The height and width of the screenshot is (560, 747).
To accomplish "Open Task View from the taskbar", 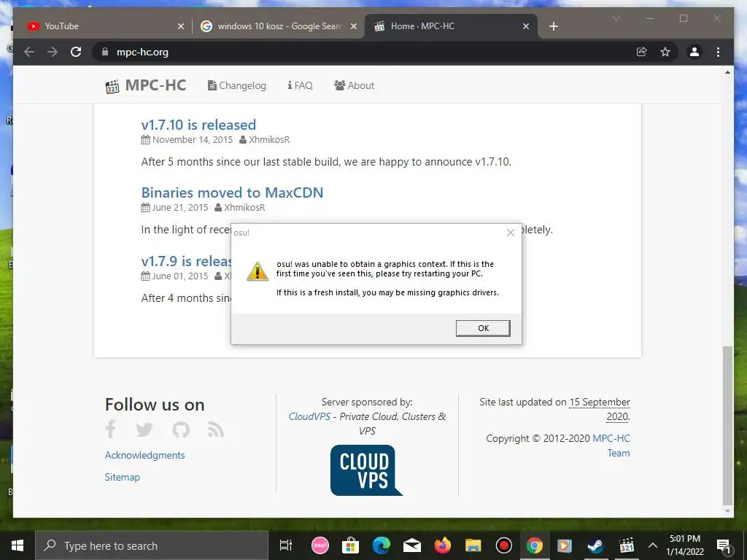I will [x=285, y=545].
